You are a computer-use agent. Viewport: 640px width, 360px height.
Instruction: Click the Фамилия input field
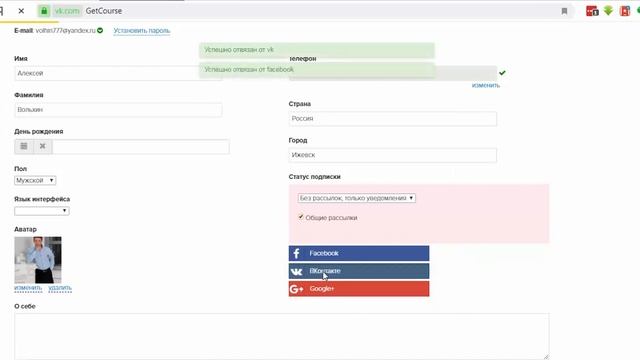click(118, 110)
